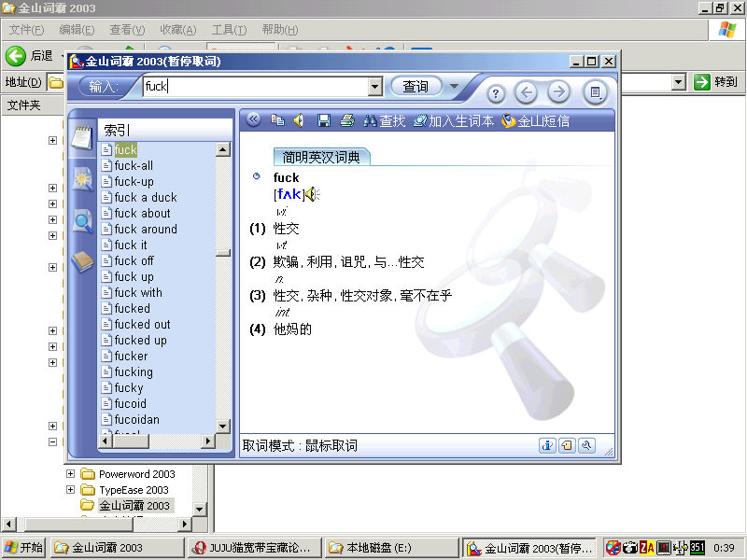Click 查找 find button in toolbar

click(384, 121)
